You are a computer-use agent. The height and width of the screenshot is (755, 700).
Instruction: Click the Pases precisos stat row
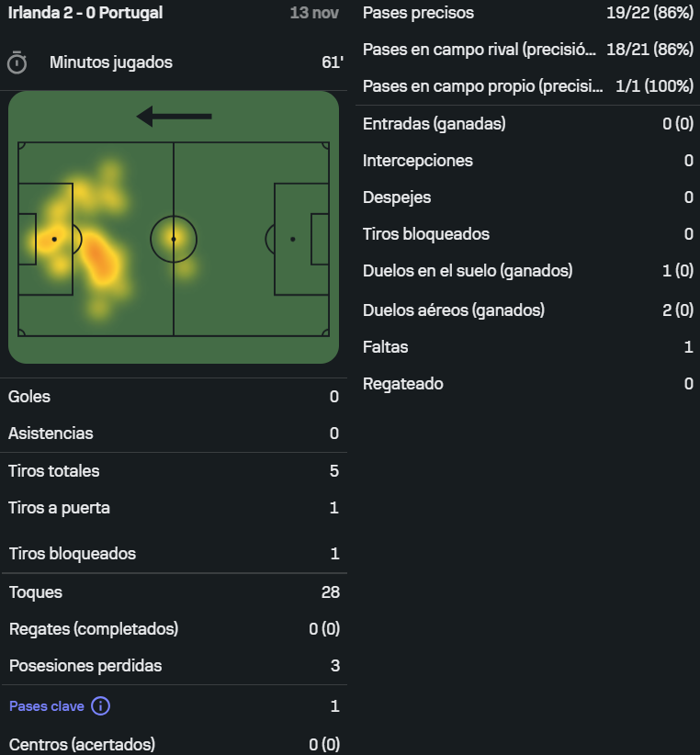[x=527, y=13]
